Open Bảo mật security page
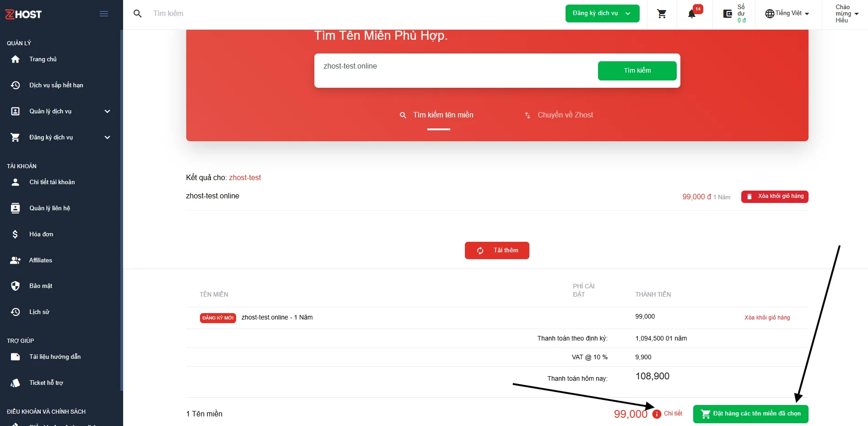The width and height of the screenshot is (868, 426). (x=41, y=286)
